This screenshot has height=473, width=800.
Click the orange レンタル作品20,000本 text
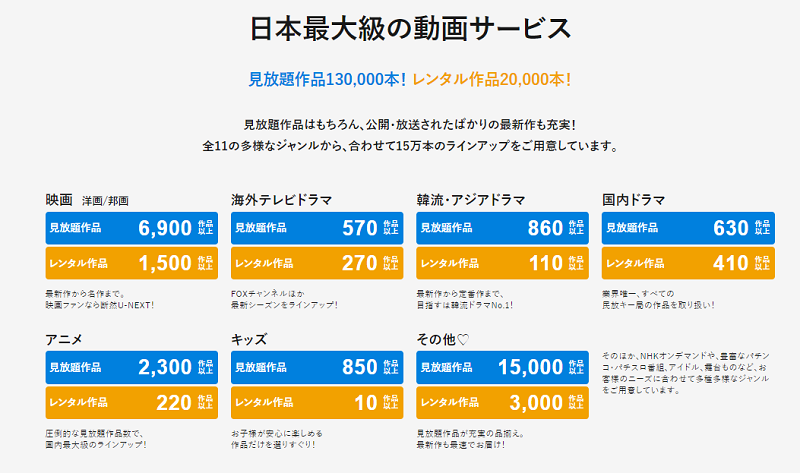click(491, 80)
